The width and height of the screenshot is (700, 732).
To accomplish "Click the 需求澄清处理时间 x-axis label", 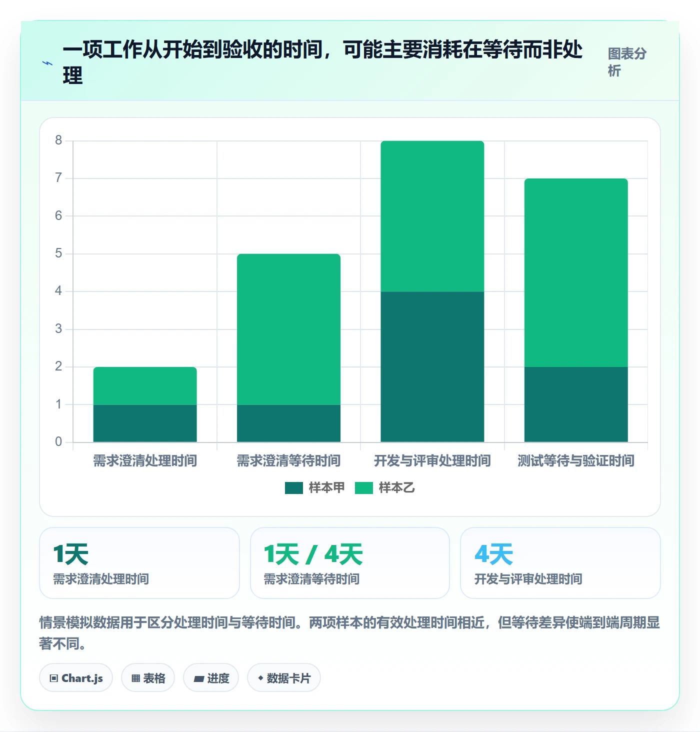I will 145,460.
